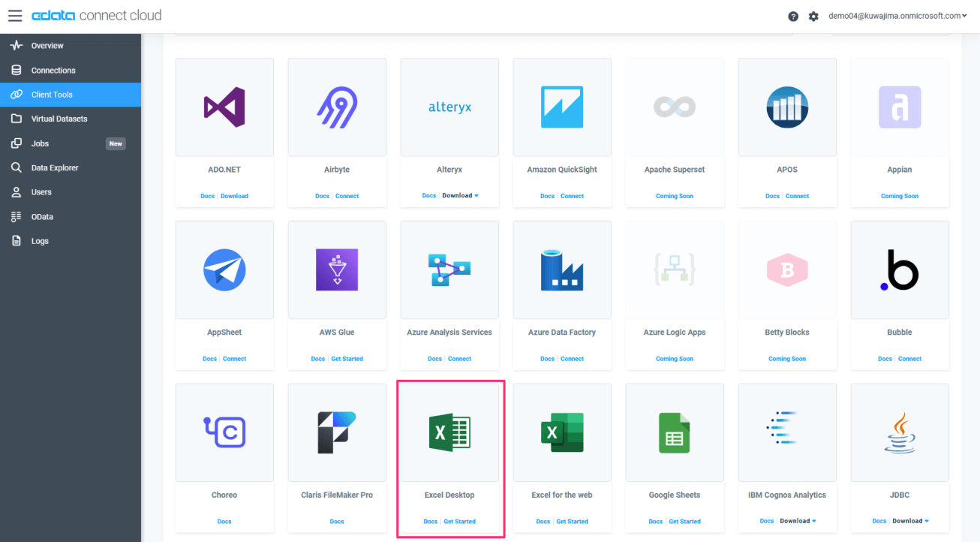
Task: Open Jobs in the sidebar
Action: click(71, 143)
